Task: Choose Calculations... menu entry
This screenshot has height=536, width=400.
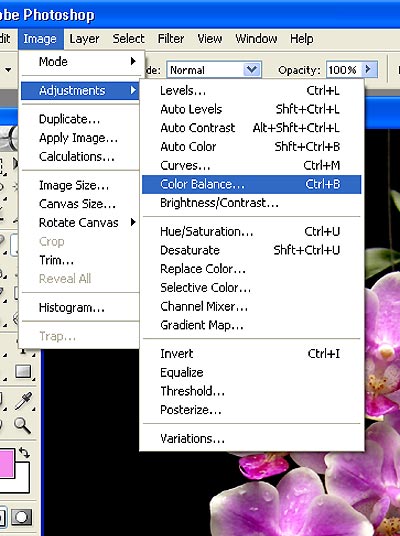Action: [x=80, y=157]
